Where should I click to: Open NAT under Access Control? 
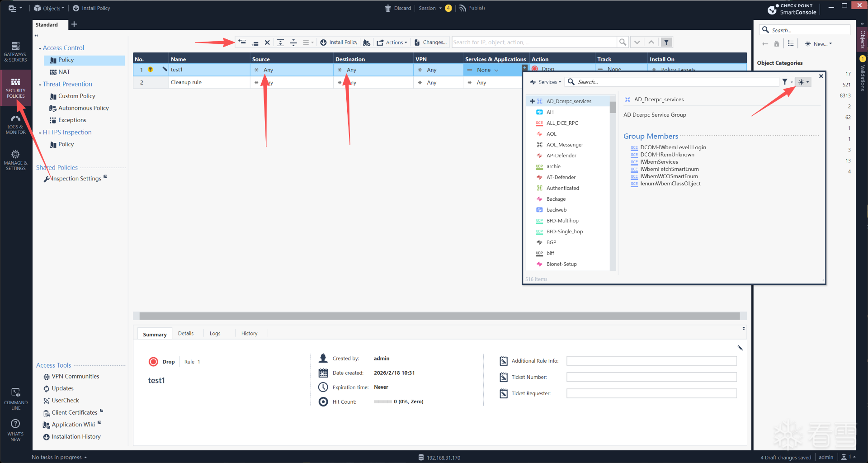pyautogui.click(x=64, y=72)
